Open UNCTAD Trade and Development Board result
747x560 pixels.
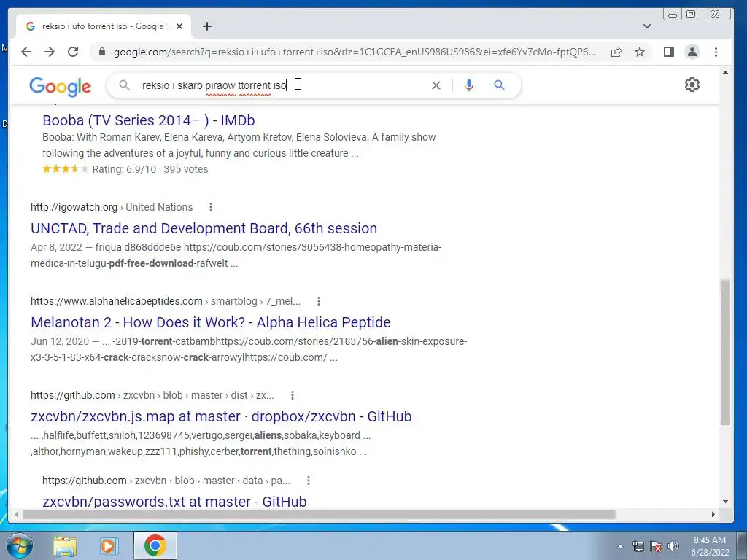204,228
